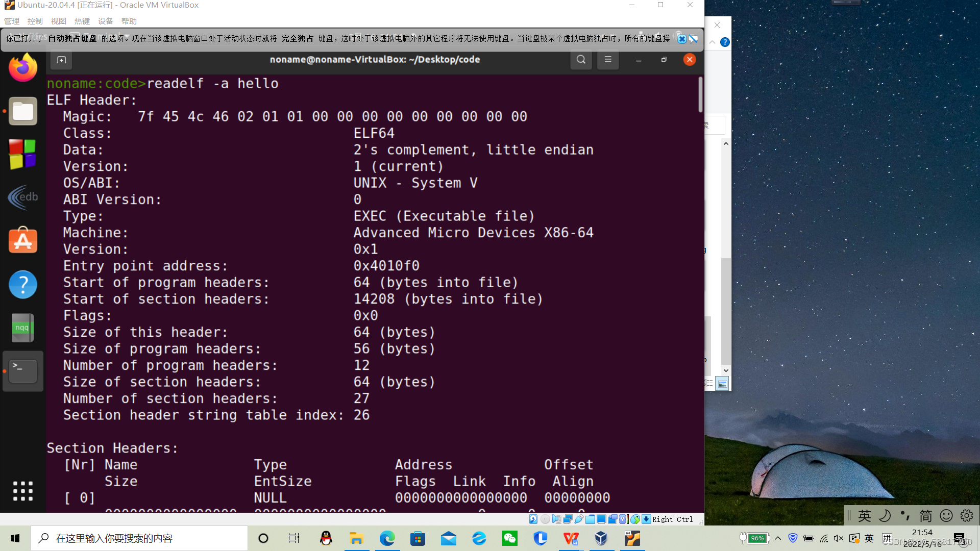The height and width of the screenshot is (551, 980).
Task: Open new terminal tab button
Action: coord(61,60)
